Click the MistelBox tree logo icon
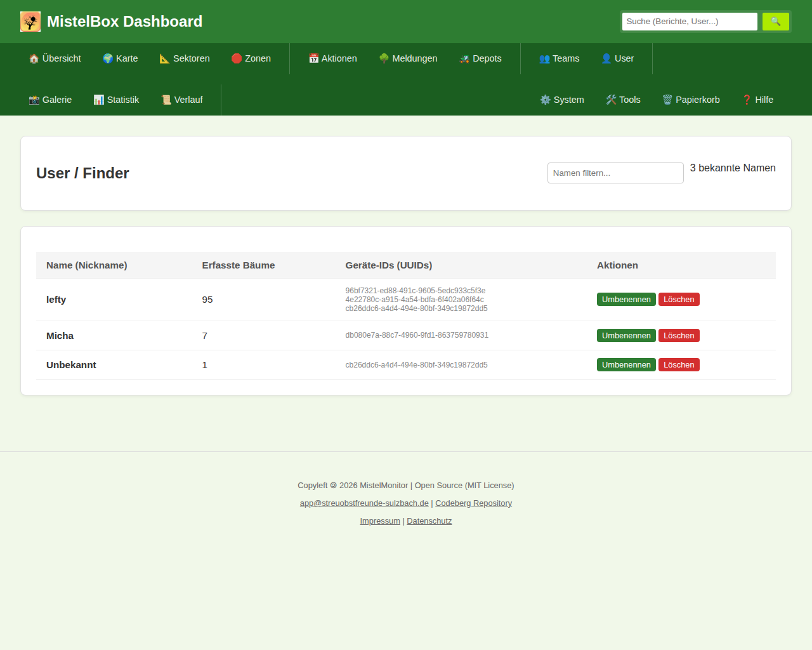 [30, 22]
